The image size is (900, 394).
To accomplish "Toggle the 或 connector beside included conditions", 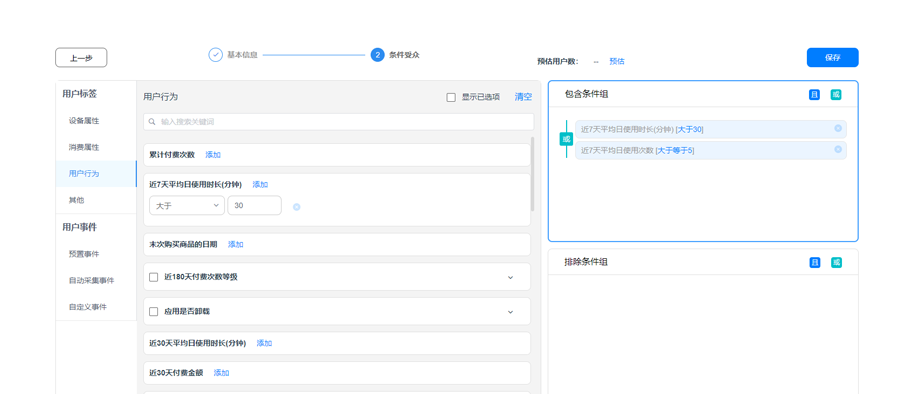I will [566, 139].
